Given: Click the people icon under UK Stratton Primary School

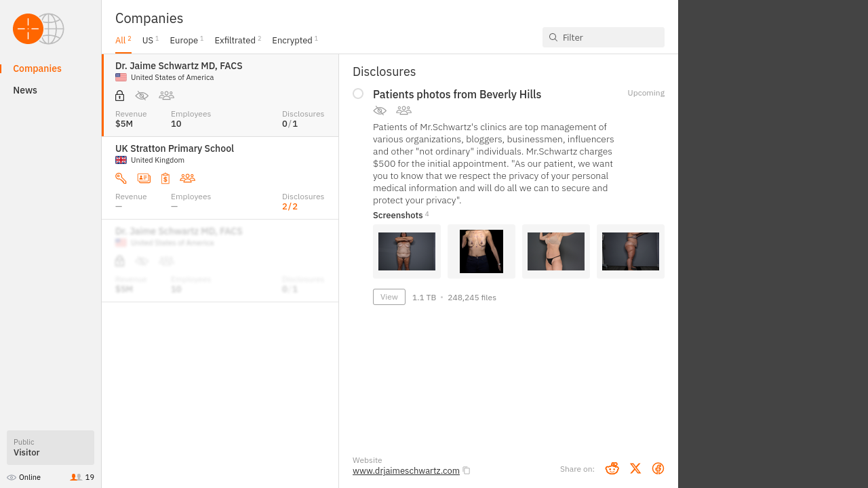Looking at the screenshot, I should pos(187,178).
